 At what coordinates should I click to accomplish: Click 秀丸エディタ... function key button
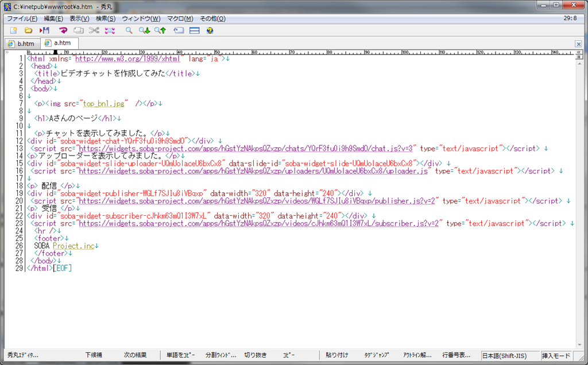23,355
